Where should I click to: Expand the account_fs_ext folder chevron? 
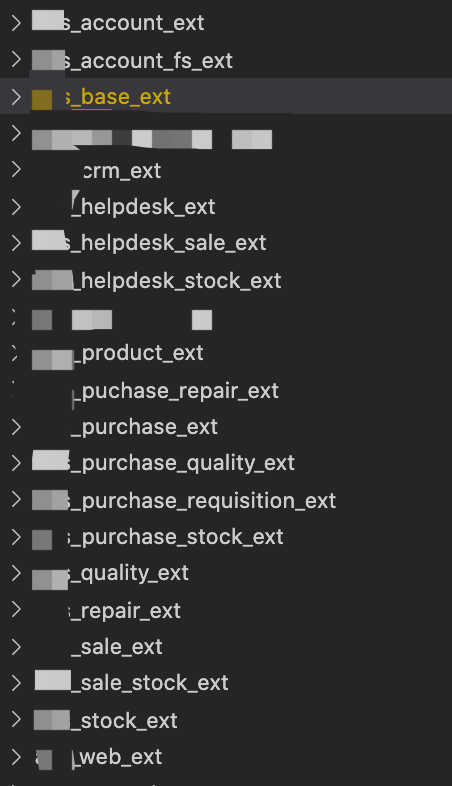(16, 60)
